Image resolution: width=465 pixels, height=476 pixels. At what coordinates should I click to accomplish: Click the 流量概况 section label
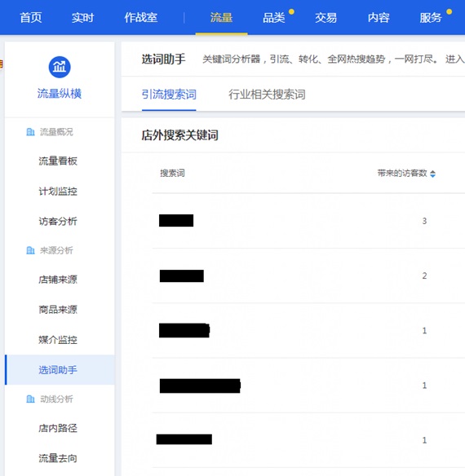[x=56, y=132]
